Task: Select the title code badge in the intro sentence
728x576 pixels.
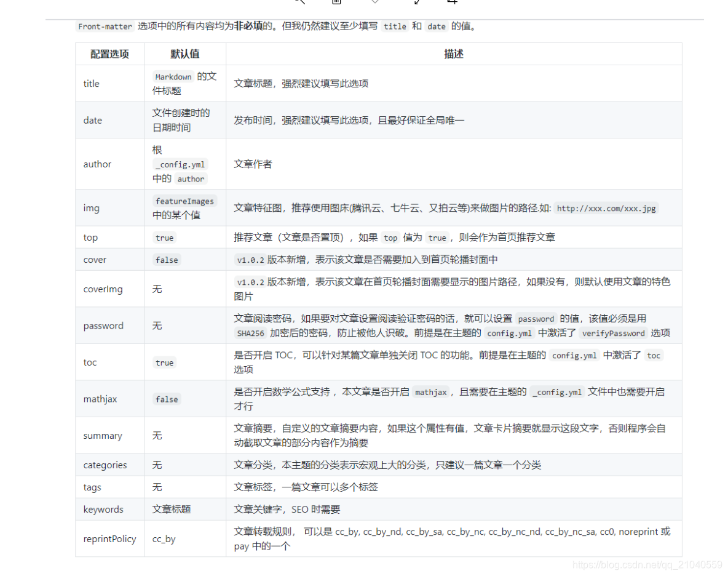Action: (395, 26)
